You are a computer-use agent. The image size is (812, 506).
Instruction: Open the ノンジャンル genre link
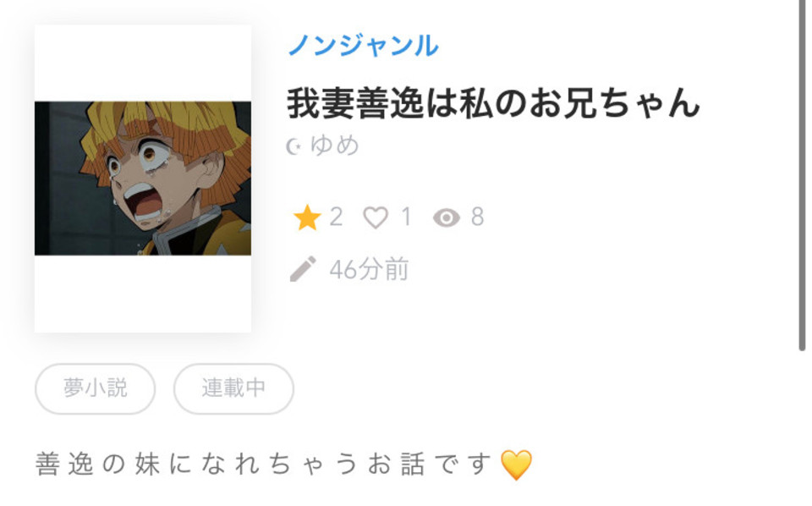tap(363, 45)
